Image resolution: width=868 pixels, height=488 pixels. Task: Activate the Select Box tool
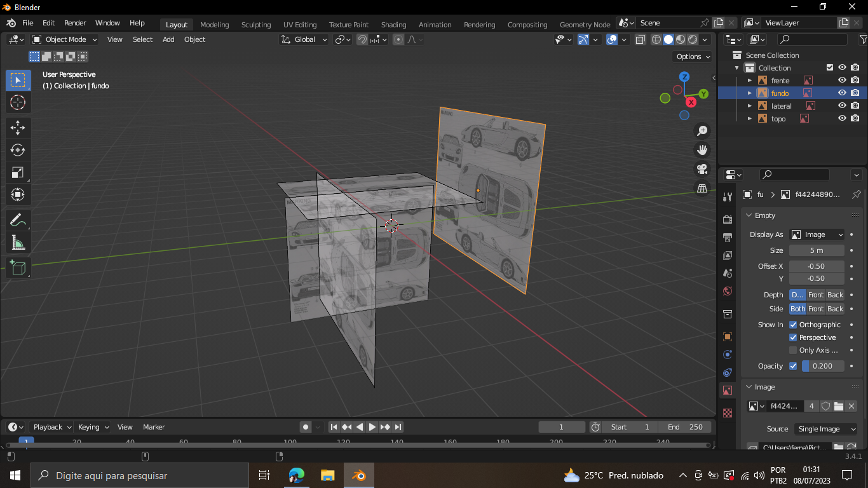18,80
